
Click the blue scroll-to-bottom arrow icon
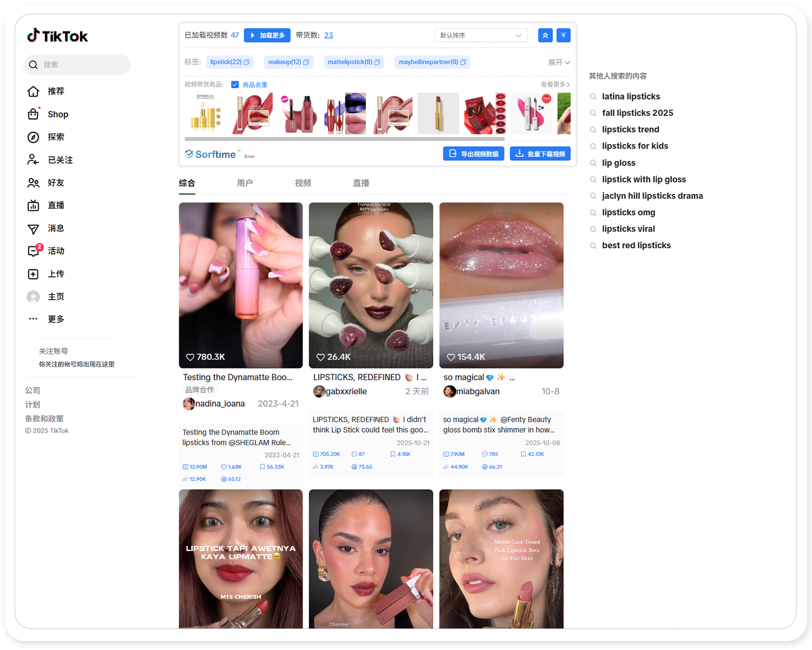563,35
